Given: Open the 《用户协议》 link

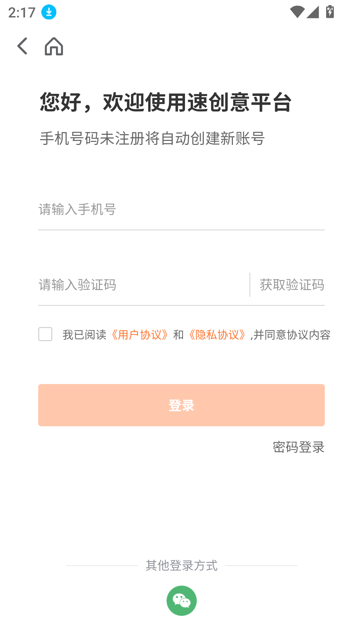Looking at the screenshot, I should (139, 335).
